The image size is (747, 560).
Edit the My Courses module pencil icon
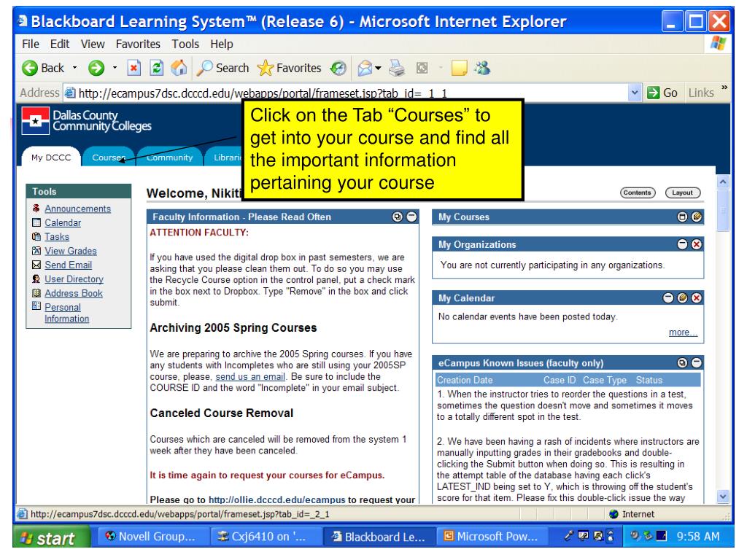click(697, 217)
